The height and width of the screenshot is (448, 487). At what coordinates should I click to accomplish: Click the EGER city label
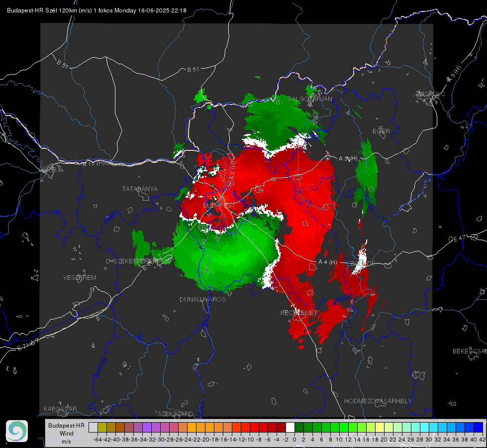pyautogui.click(x=381, y=131)
